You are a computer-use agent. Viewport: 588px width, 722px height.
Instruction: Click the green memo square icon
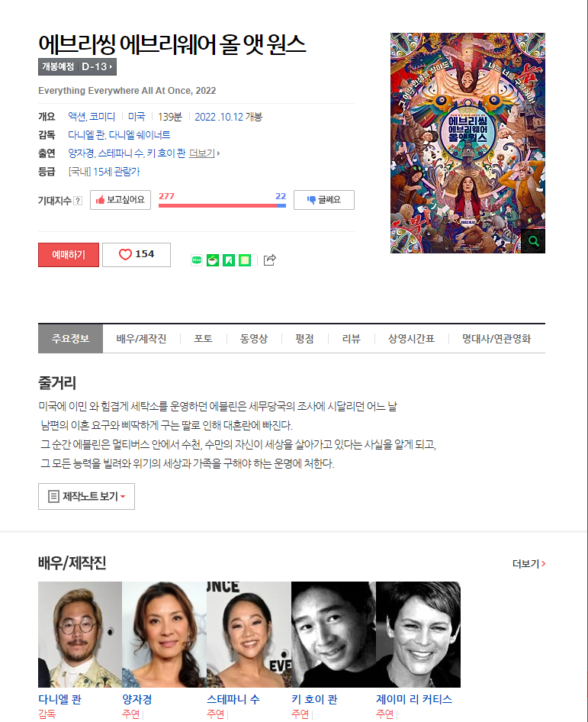pos(245,260)
